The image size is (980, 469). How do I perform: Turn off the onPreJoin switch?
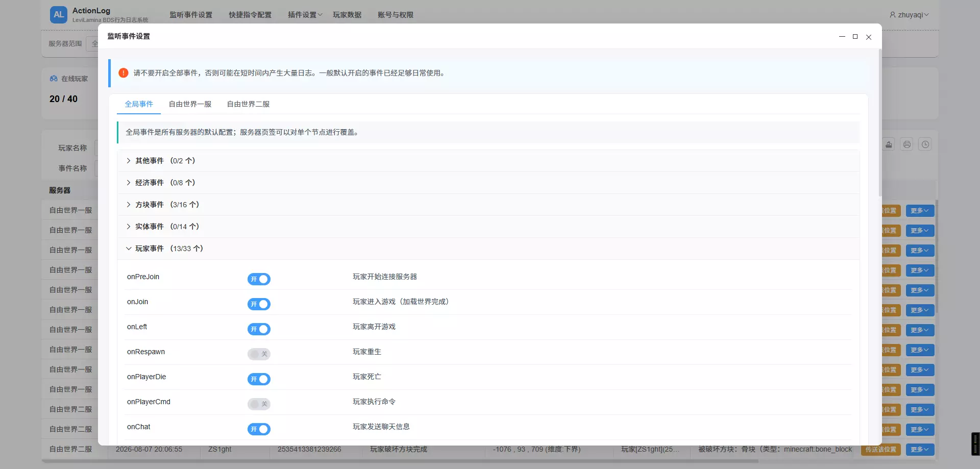coord(259,279)
